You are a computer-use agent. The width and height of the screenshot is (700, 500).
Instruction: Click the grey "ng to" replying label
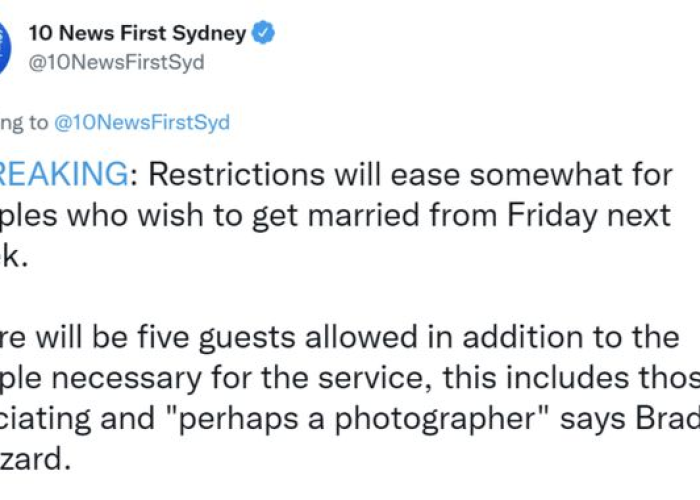pos(24,123)
